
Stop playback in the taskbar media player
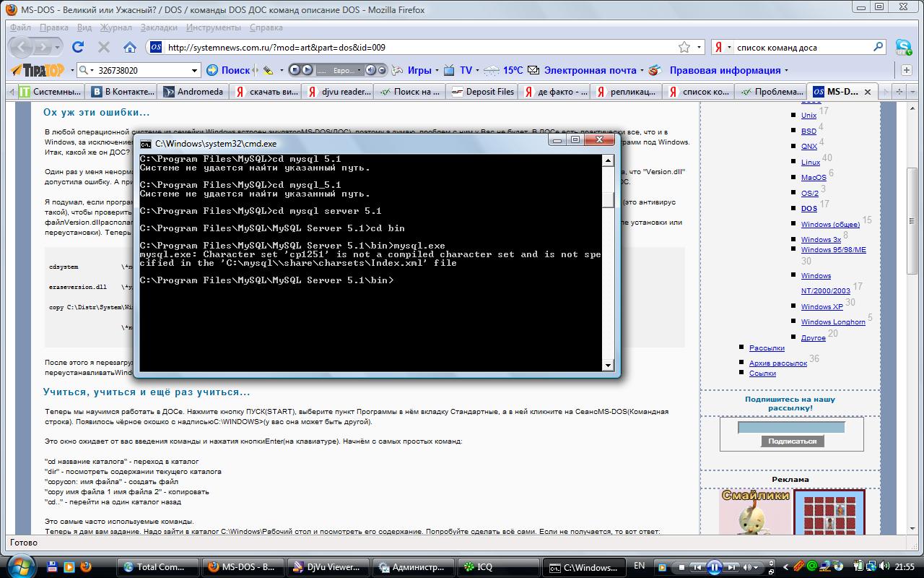coord(681,567)
